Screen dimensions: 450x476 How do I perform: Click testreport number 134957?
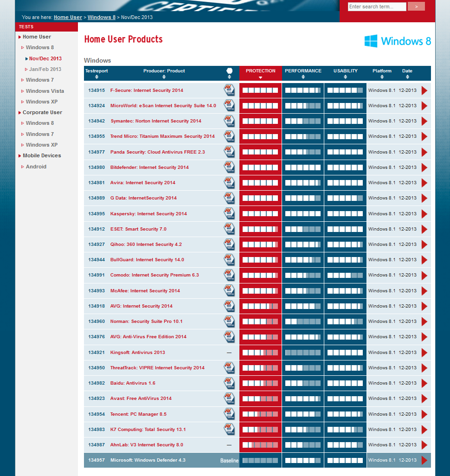tap(96, 460)
